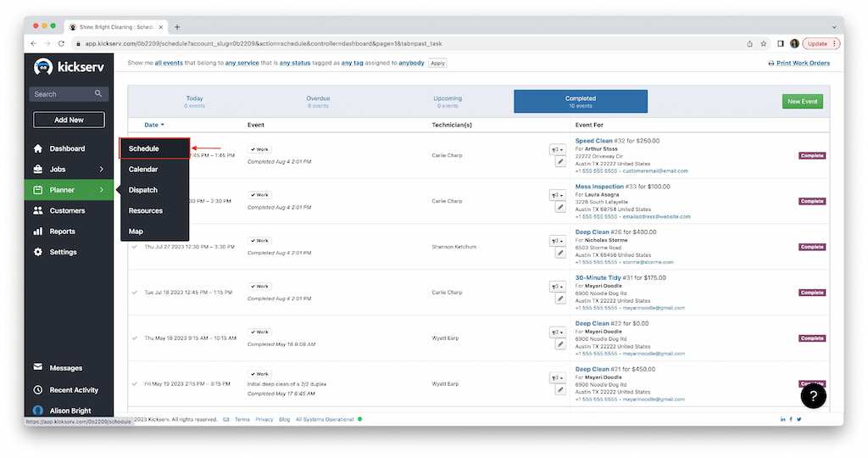868x458 pixels.
Task: Open the notify dropdown for Deep Clean #26
Action: [x=558, y=241]
